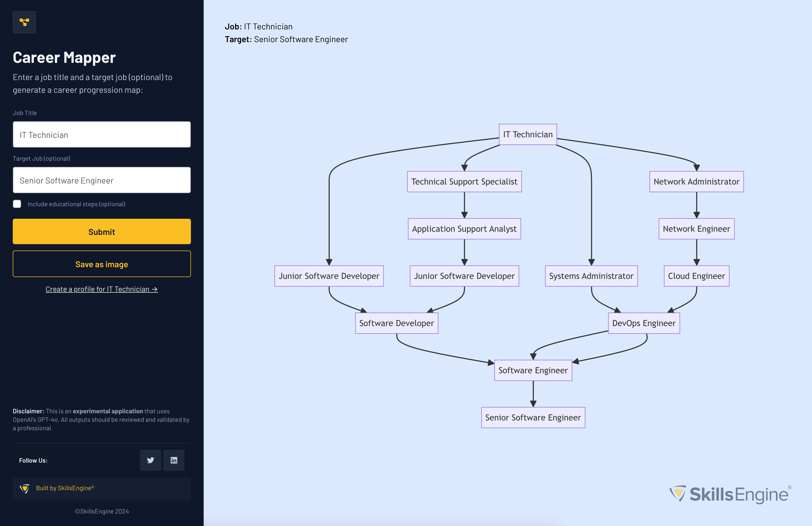Image resolution: width=812 pixels, height=526 pixels.
Task: Click the Career Mapper logo icon
Action: [24, 22]
